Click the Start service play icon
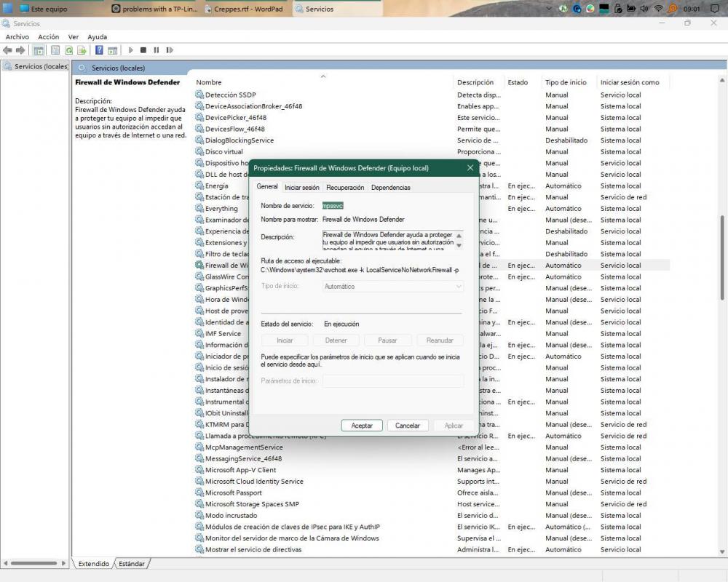The width and height of the screenshot is (728, 582). (x=130, y=50)
